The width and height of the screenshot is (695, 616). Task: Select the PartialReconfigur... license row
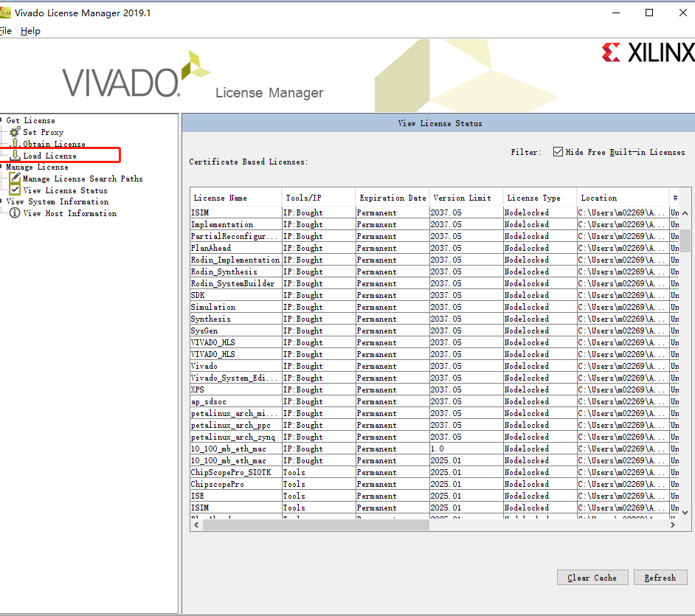tap(435, 236)
